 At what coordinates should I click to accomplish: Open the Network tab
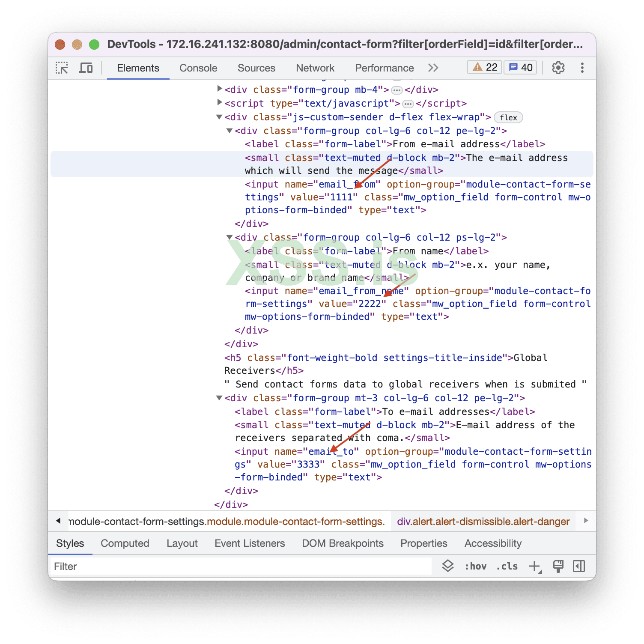(x=315, y=68)
